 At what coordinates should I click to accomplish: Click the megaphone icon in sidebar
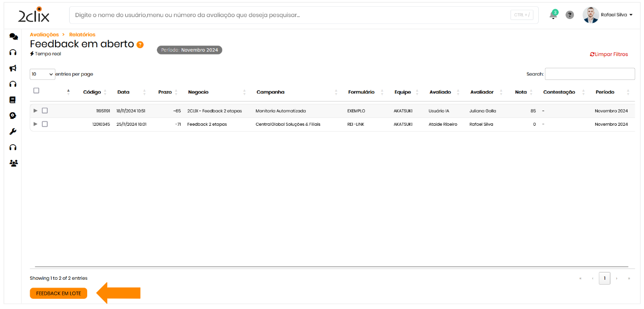click(13, 68)
